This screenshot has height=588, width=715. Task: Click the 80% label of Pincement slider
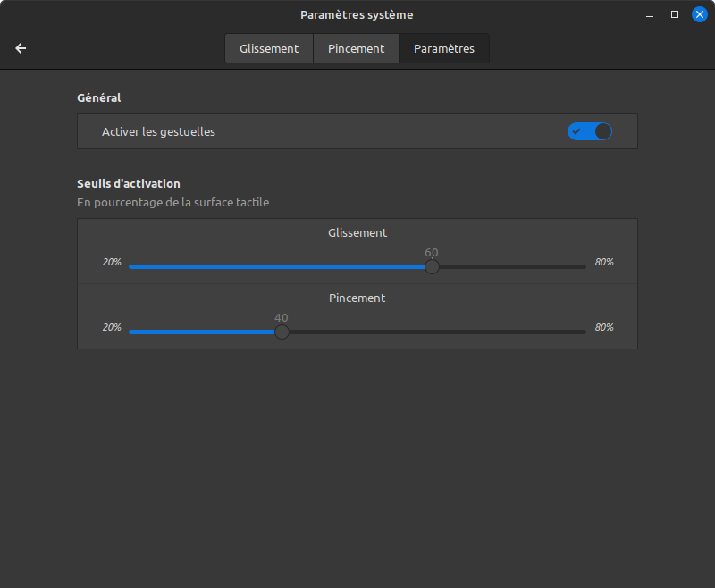[x=604, y=327]
